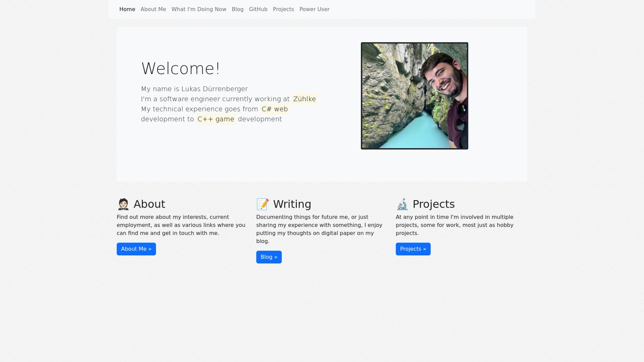Screen dimensions: 644x362
Task: Open the Projects nav link
Action: pos(283,9)
